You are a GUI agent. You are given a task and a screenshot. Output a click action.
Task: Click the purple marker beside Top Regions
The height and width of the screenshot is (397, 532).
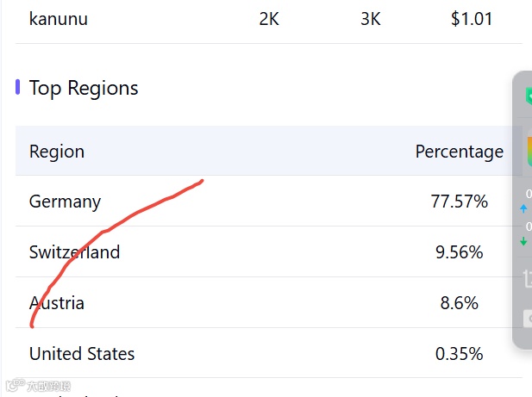click(x=18, y=88)
